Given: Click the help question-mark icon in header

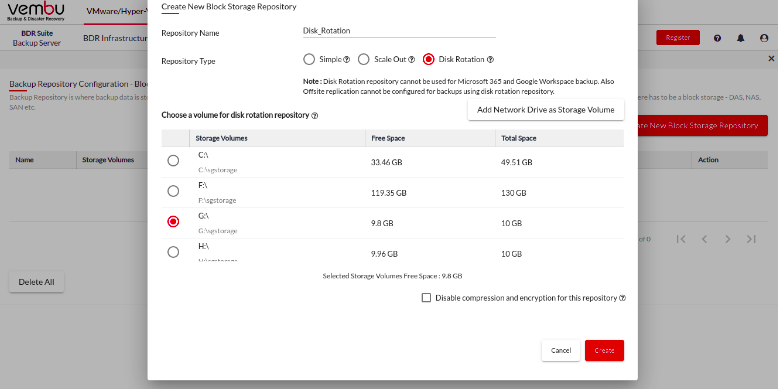Looking at the screenshot, I should (x=717, y=38).
